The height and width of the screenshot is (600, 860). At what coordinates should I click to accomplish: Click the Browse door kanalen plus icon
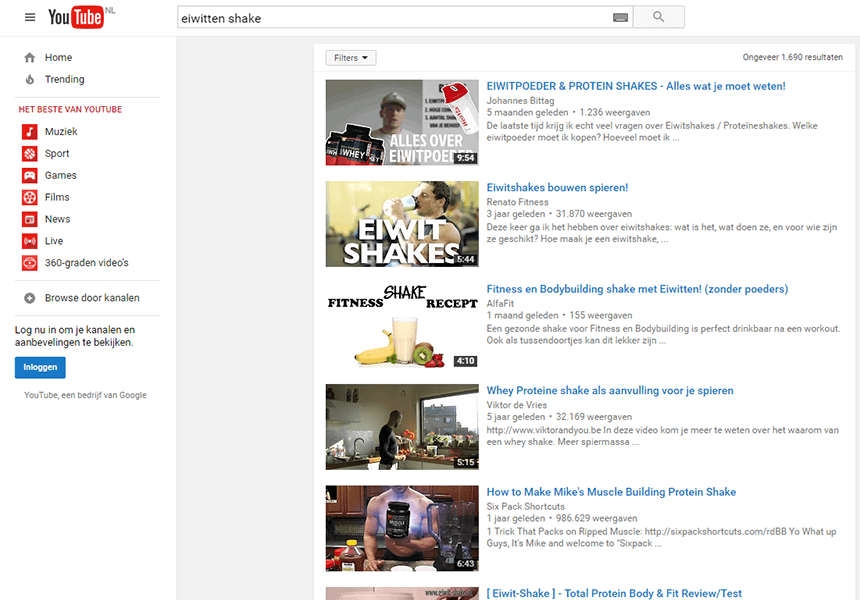(30, 298)
